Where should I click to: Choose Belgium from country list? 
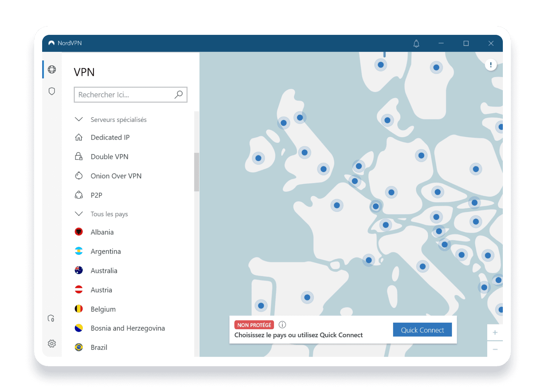click(103, 309)
